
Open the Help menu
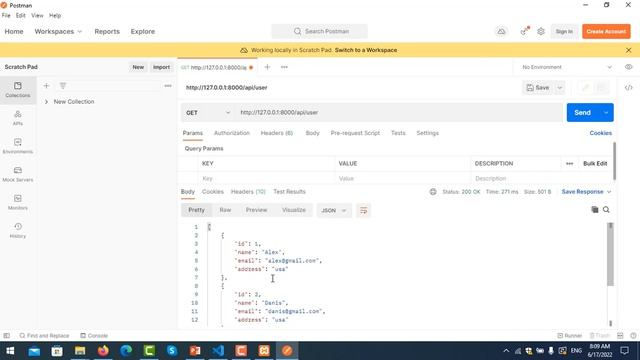55,16
